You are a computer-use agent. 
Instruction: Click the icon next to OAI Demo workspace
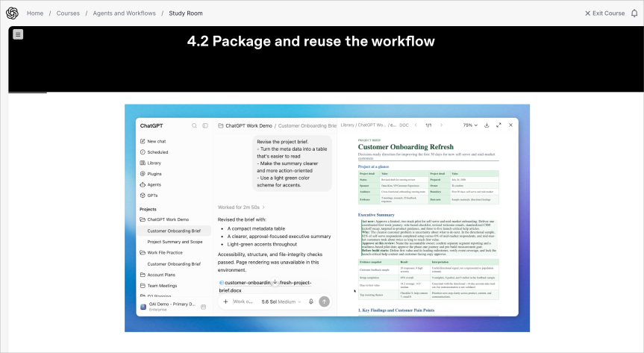tap(203, 307)
